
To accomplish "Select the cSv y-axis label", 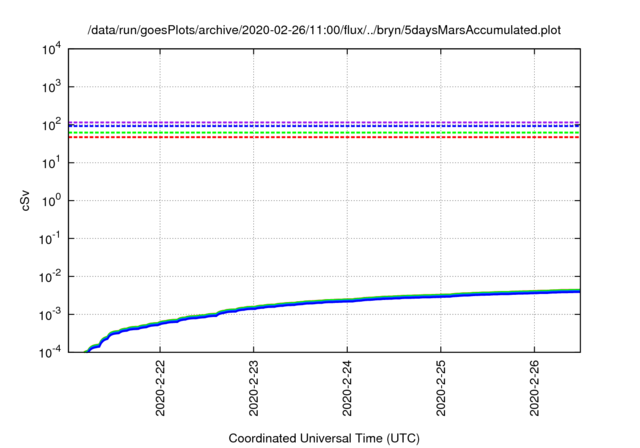I will (x=25, y=200).
